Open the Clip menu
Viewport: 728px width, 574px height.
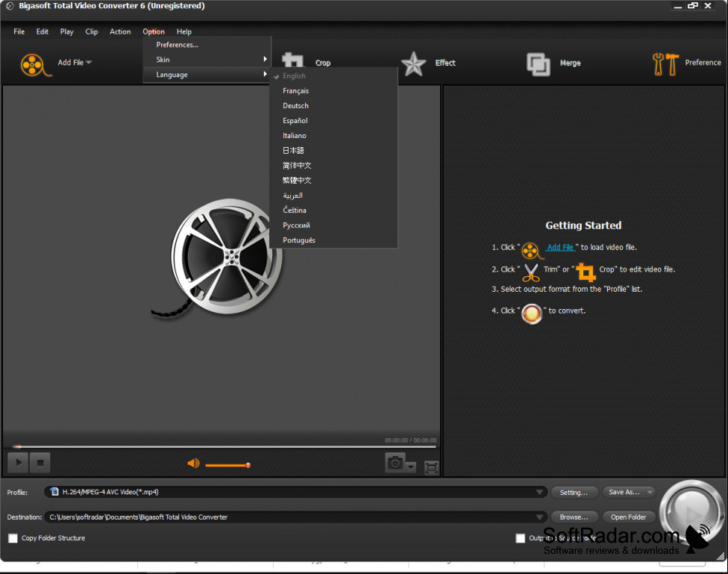pos(92,31)
